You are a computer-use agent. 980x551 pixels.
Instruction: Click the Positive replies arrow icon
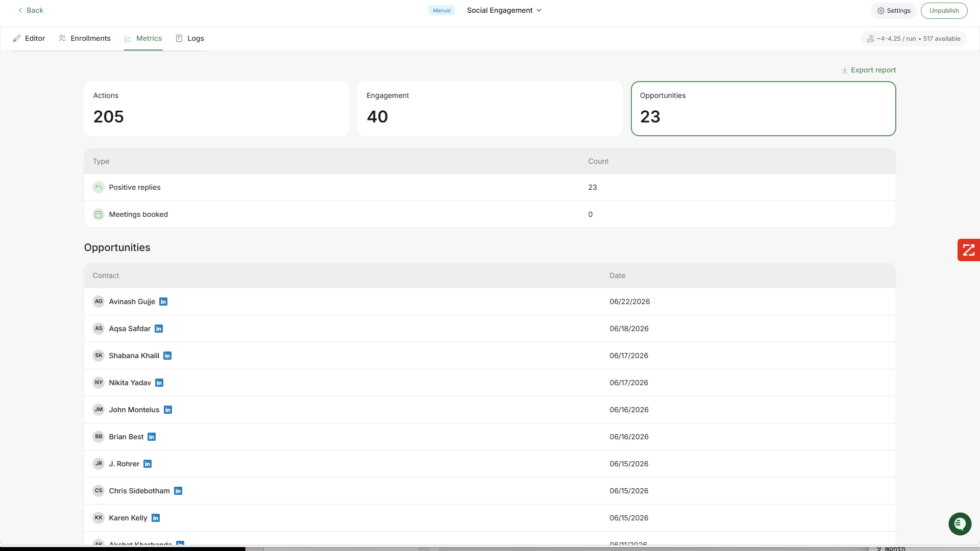pos(99,187)
